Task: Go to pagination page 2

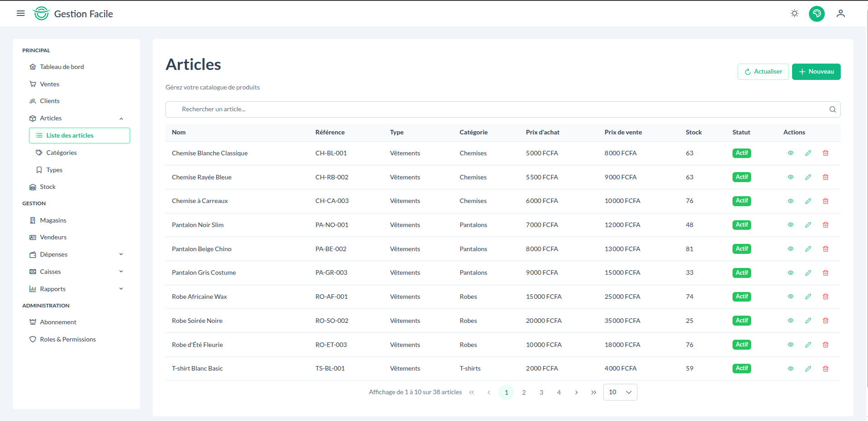Action: (524, 392)
